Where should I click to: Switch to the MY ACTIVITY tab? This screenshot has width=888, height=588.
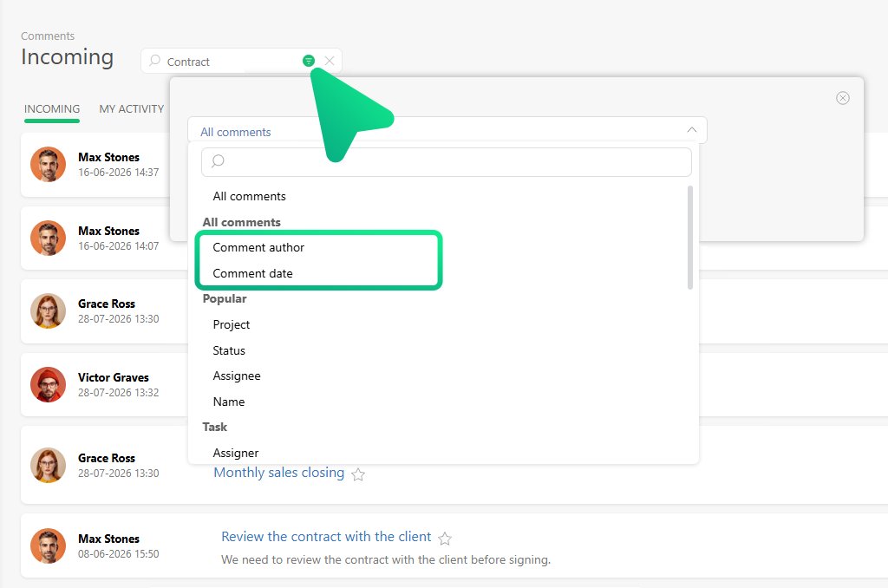click(x=132, y=108)
